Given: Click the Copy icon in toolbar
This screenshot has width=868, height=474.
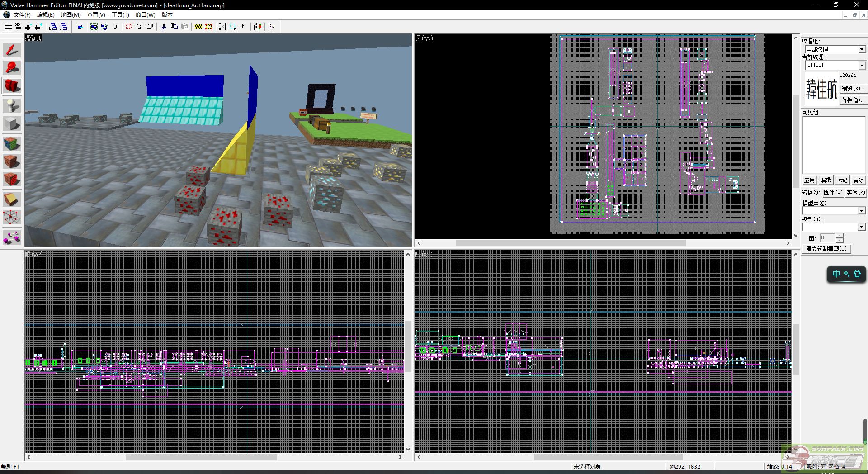Looking at the screenshot, I should pyautogui.click(x=174, y=27).
